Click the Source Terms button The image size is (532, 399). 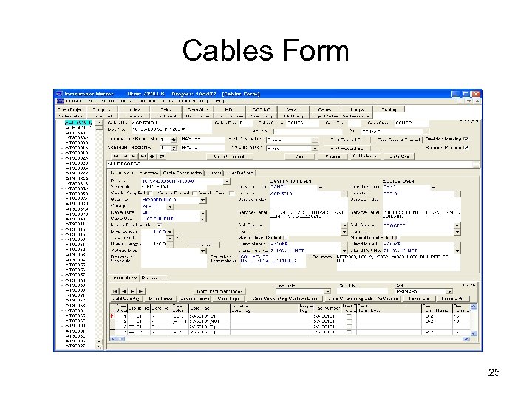(x=195, y=299)
